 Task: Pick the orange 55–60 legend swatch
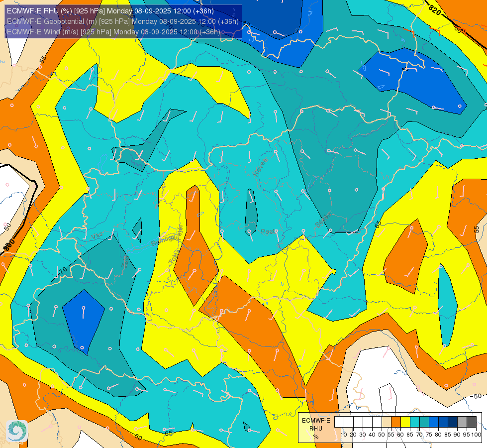395,422
